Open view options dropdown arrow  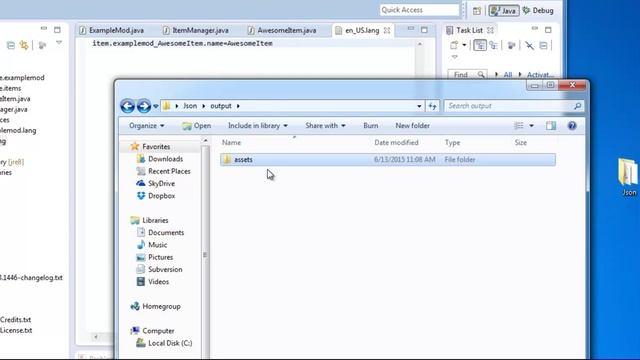coord(531,126)
